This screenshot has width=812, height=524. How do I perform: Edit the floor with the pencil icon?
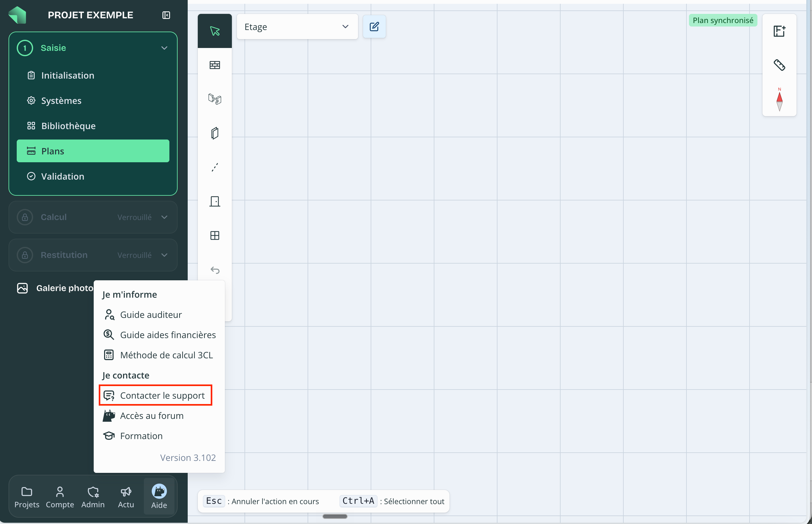(x=374, y=27)
